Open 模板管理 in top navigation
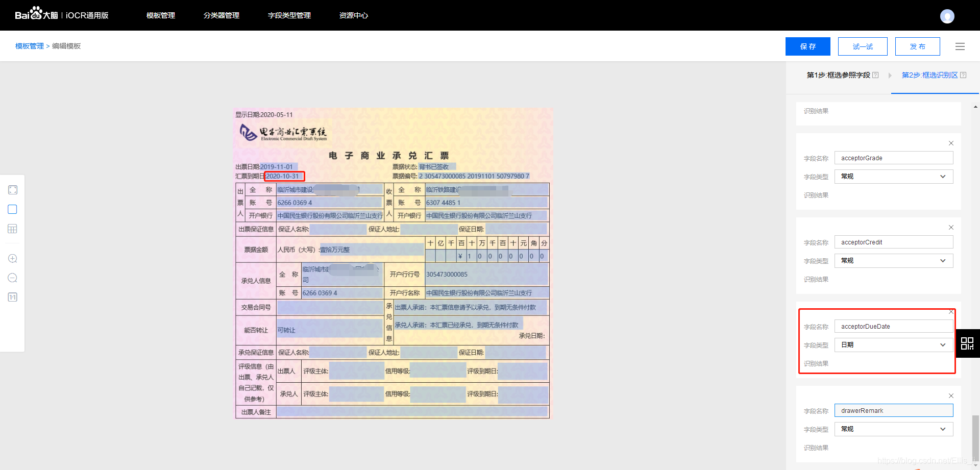 (x=161, y=15)
